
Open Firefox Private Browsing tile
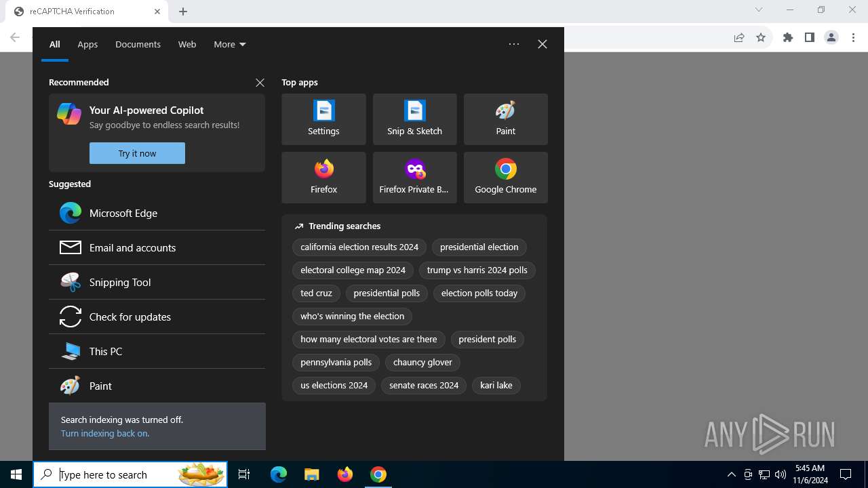click(x=414, y=178)
